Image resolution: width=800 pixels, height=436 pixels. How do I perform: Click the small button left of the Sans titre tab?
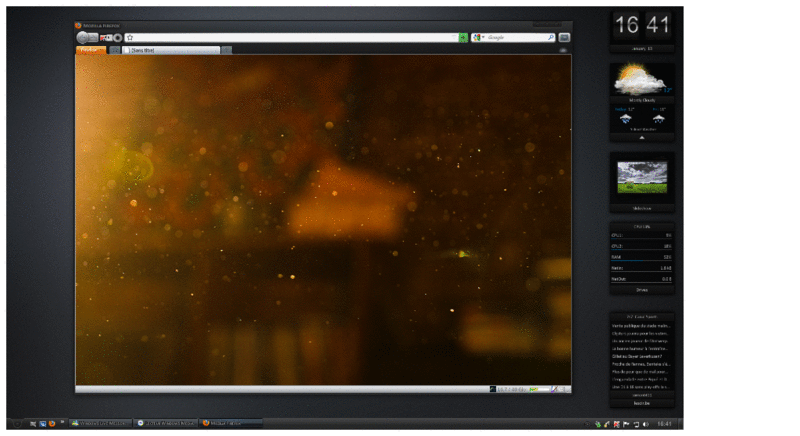click(x=115, y=50)
